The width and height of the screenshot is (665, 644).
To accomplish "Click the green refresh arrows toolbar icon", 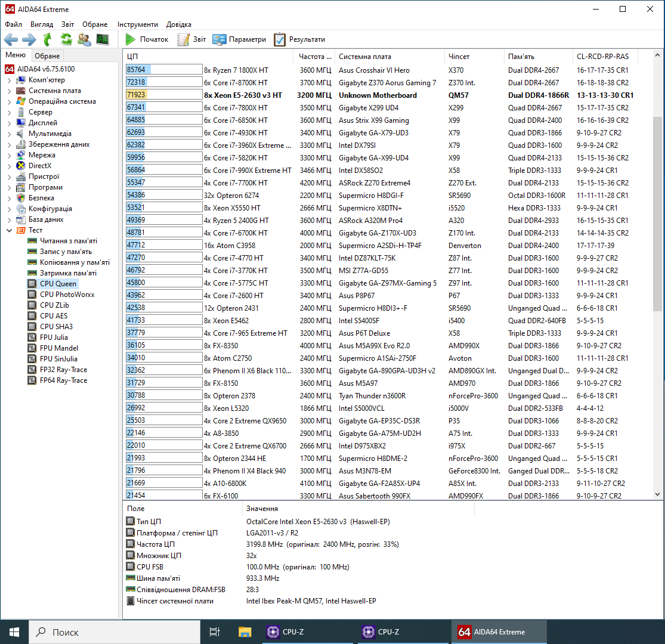I will [x=66, y=39].
